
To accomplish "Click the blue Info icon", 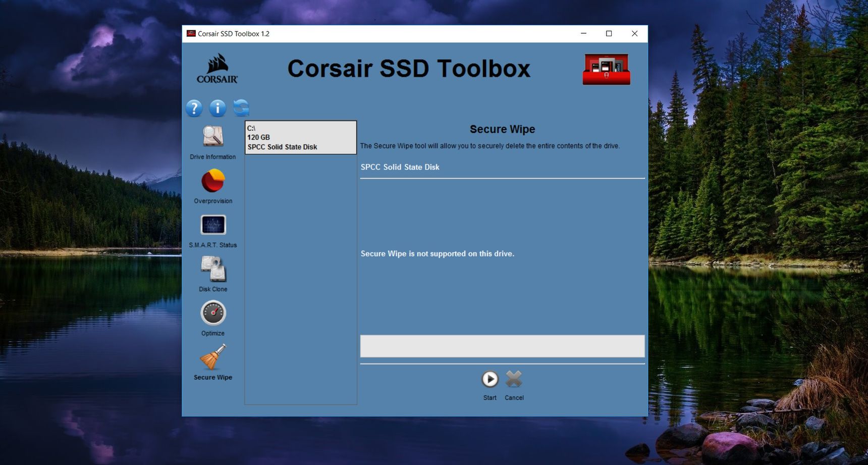I will click(218, 108).
